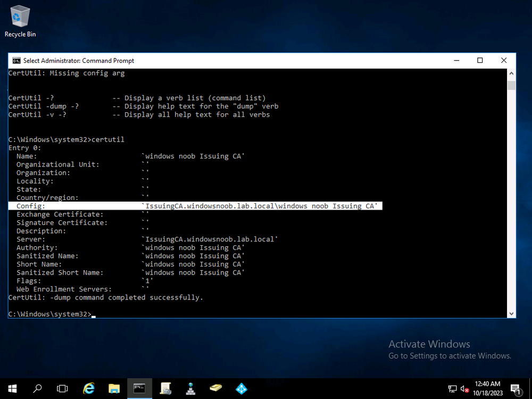Click the 'CertUtil -v -?' help line
Viewport: 532px width, 399px height.
point(139,115)
